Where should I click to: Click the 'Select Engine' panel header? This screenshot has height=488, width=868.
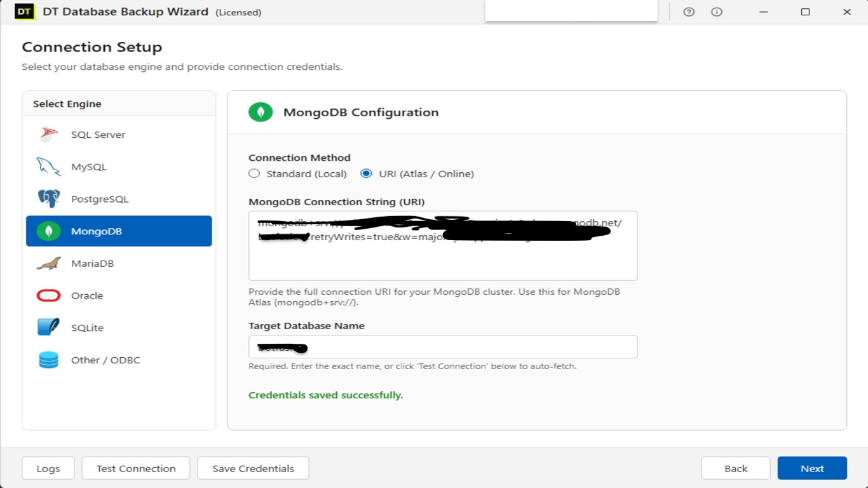tap(67, 104)
